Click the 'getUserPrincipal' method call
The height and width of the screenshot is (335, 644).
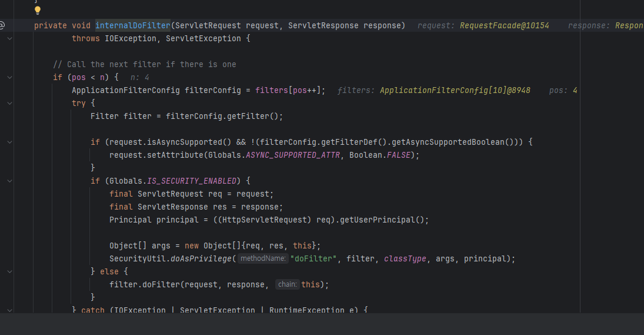[x=378, y=220]
